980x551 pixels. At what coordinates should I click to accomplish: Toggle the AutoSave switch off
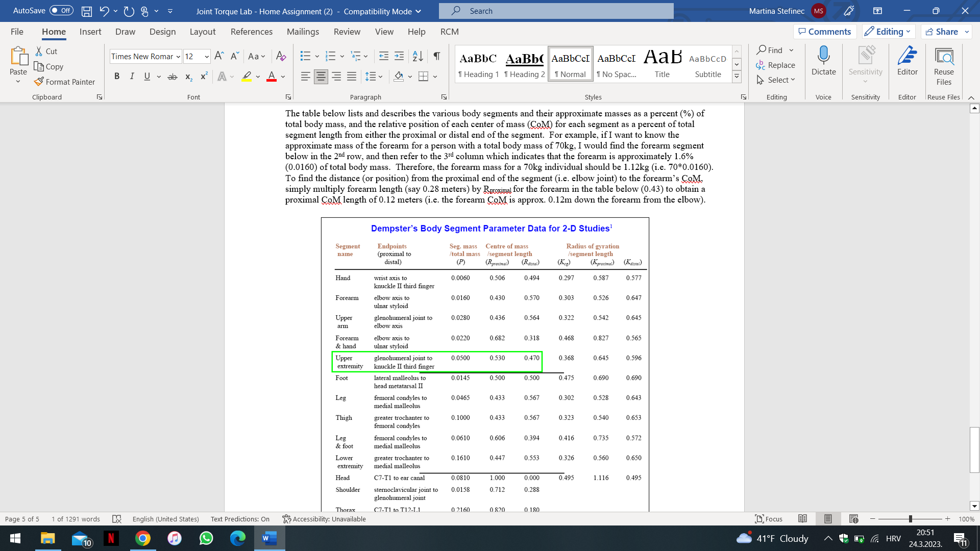point(61,10)
